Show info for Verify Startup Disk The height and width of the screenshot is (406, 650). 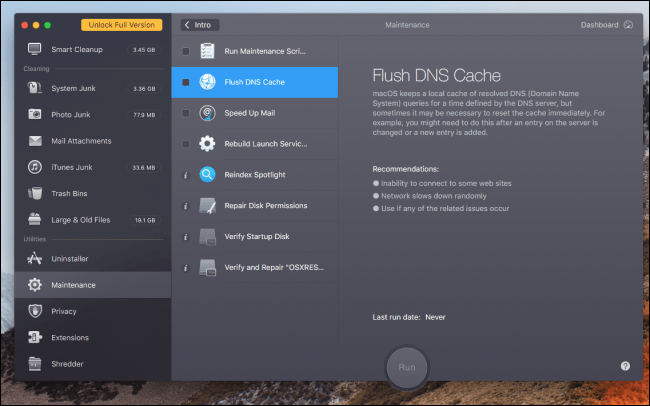coord(185,237)
